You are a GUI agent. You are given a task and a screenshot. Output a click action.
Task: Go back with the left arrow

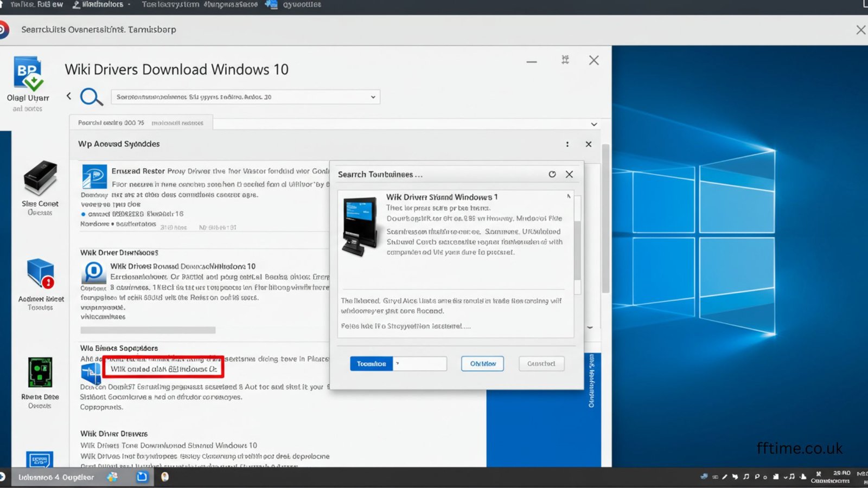pos(69,96)
